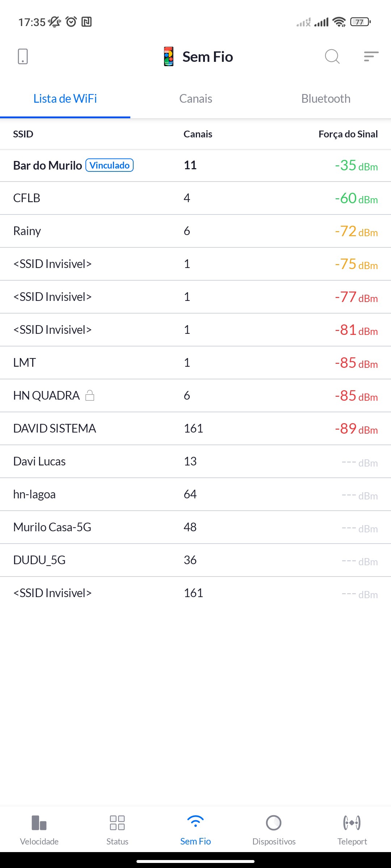Open the search magnifier icon
This screenshot has height=868, width=391.
point(332,56)
